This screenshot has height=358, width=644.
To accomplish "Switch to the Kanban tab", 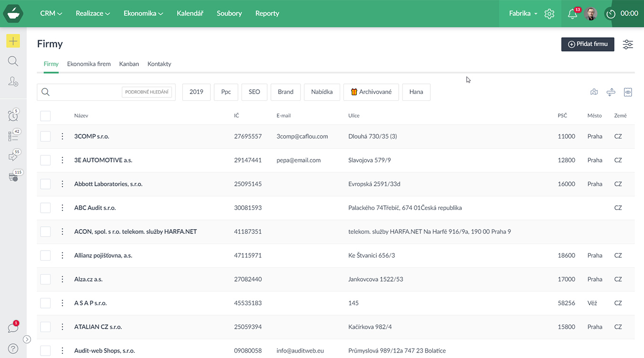I will [x=129, y=64].
